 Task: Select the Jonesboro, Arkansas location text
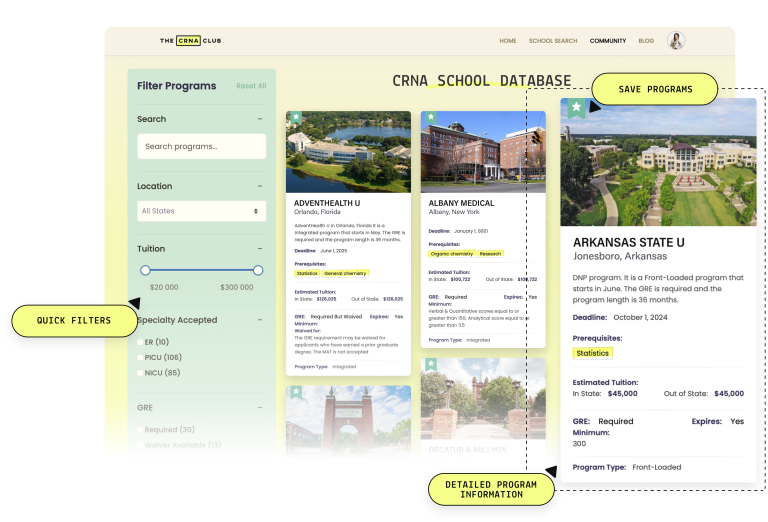[x=620, y=256]
